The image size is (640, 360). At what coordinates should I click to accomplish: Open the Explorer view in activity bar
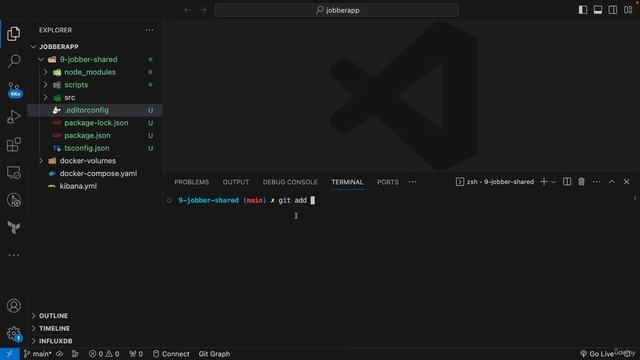tap(13, 34)
